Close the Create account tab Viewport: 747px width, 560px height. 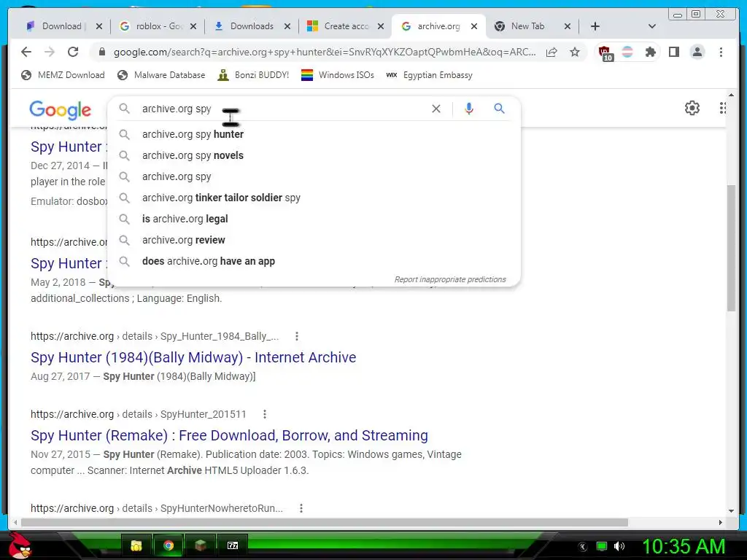(x=381, y=26)
